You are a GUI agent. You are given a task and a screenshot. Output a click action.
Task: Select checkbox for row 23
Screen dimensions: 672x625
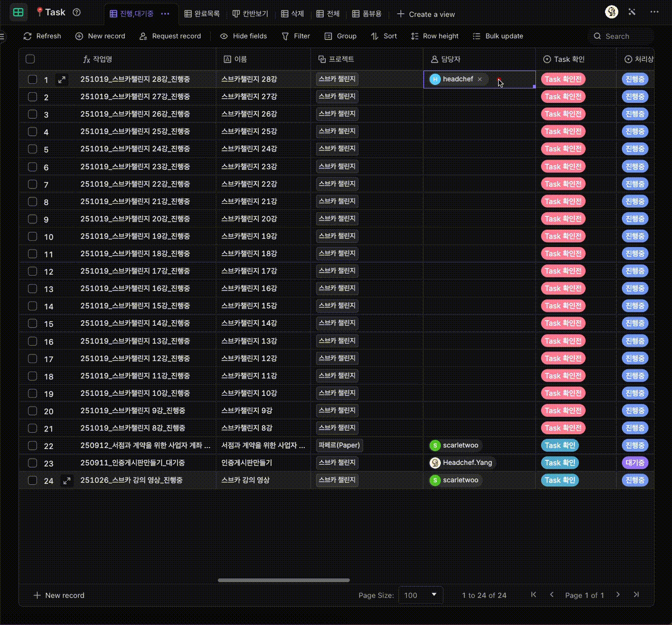32,463
